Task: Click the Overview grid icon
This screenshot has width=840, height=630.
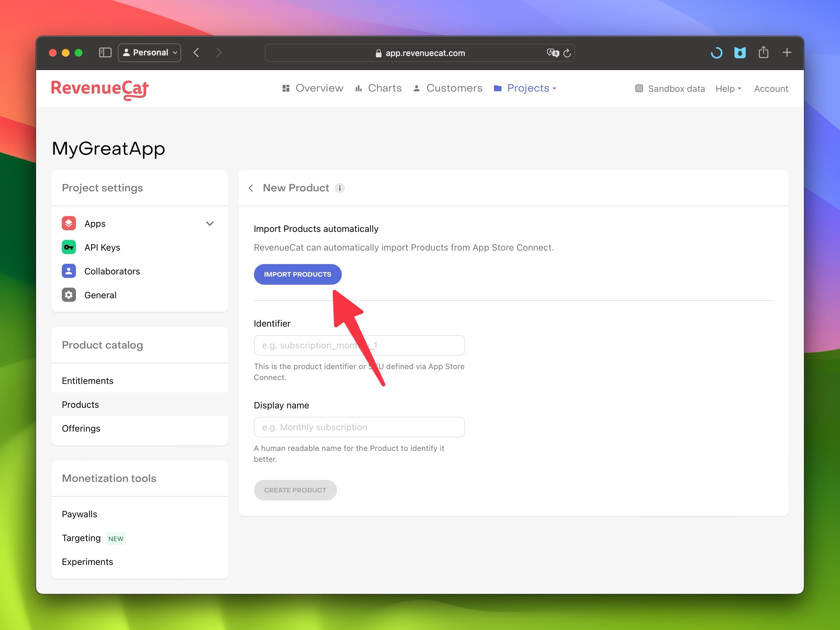Action: point(286,88)
